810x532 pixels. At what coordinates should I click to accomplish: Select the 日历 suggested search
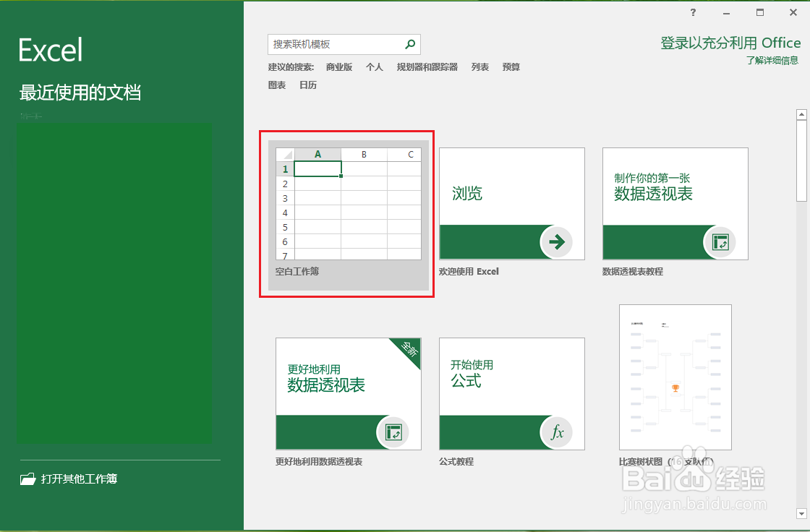[308, 85]
